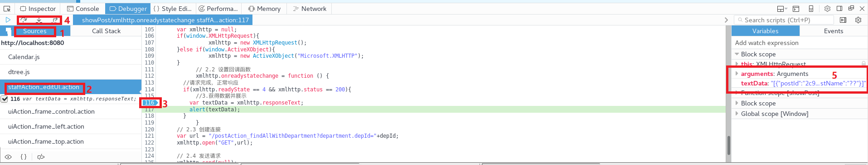Resume script execution with play button
Image resolution: width=868 pixels, height=165 pixels.
[x=8, y=20]
